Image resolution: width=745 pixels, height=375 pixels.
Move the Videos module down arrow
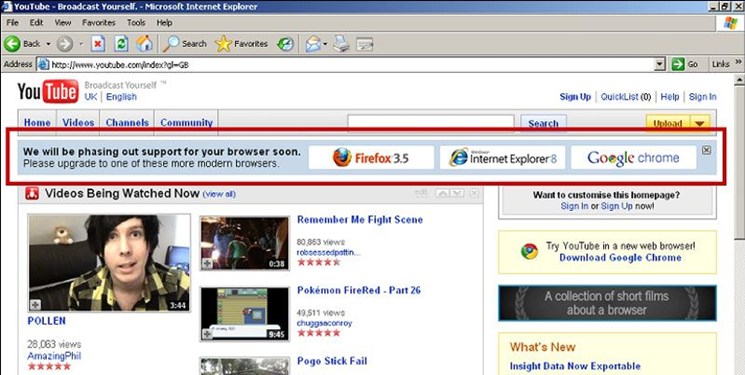[x=457, y=193]
